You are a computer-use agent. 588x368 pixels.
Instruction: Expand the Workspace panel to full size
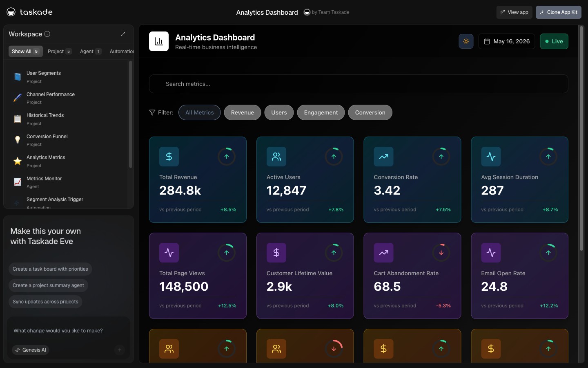pyautogui.click(x=123, y=34)
